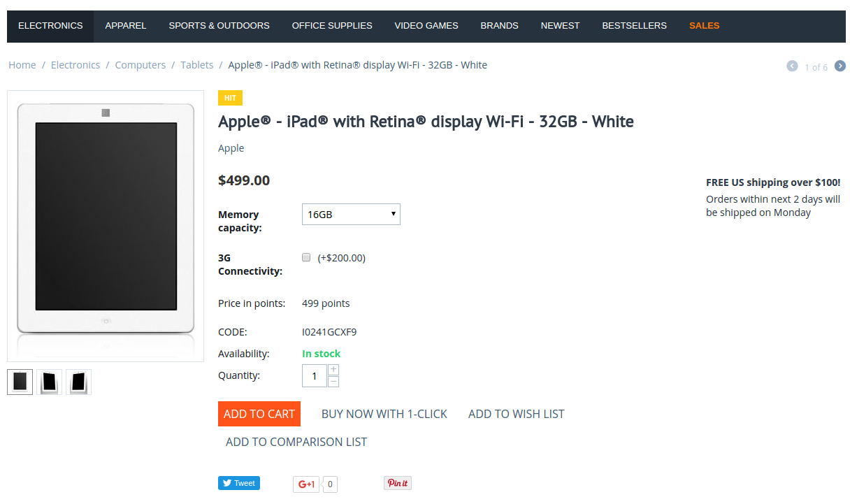Viewport: 850px width, 504px height.
Task: Share product with Tweet button
Action: click(239, 483)
